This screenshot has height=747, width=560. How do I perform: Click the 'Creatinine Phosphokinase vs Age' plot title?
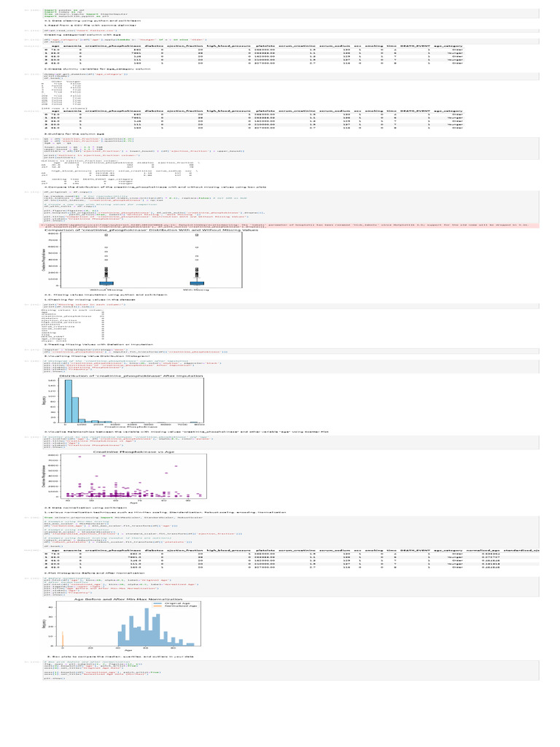[x=134, y=451]
